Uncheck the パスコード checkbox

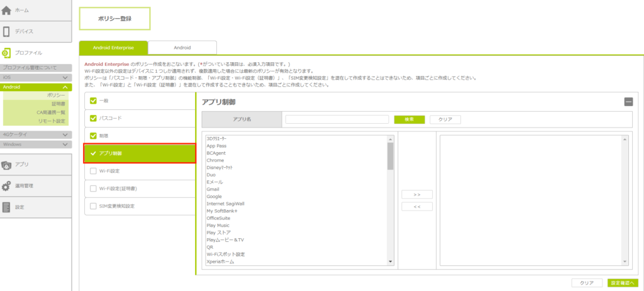click(x=94, y=118)
